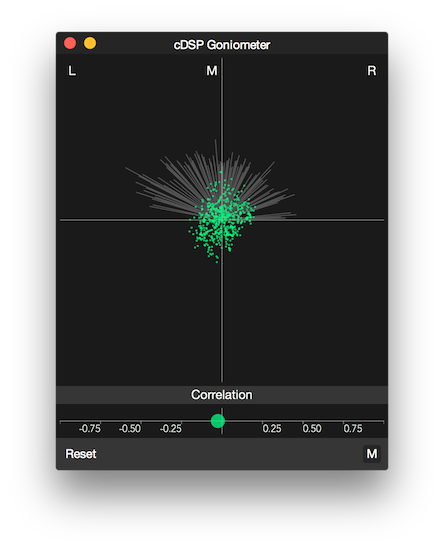Click the center zero tick of correlation meter
This screenshot has height=550, width=444.
pyautogui.click(x=222, y=421)
